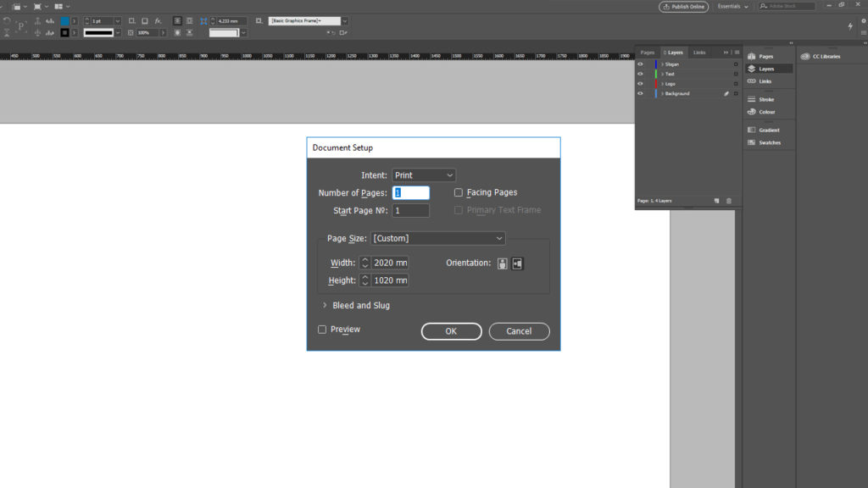Delete a layer using the trash icon
This screenshot has width=868, height=488.
pyautogui.click(x=728, y=200)
